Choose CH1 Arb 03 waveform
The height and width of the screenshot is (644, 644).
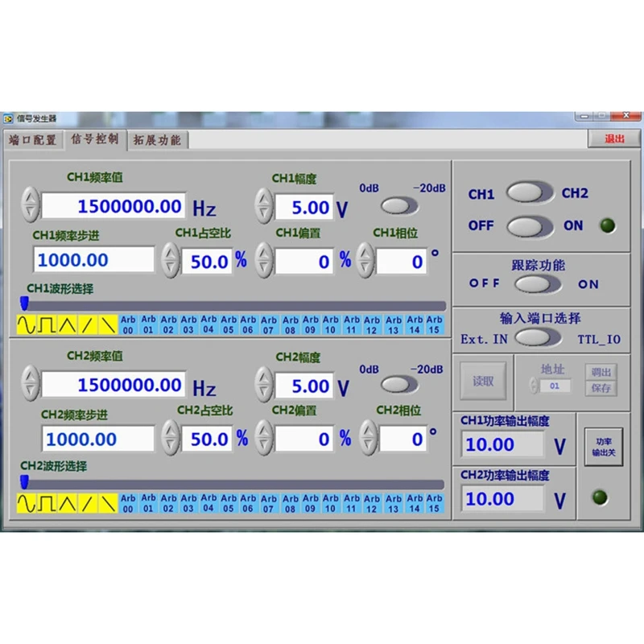188,325
